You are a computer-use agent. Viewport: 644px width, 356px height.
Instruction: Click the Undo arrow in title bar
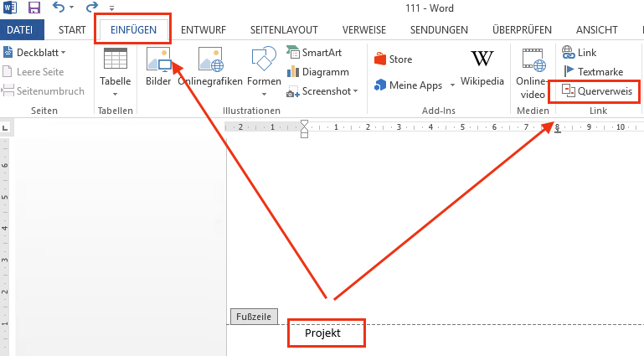[x=59, y=8]
